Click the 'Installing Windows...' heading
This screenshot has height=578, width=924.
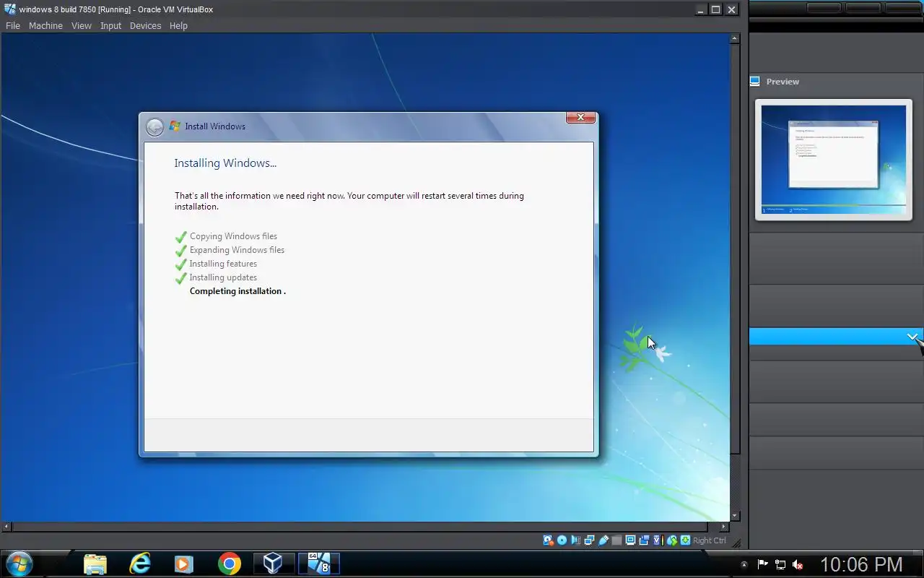click(225, 163)
